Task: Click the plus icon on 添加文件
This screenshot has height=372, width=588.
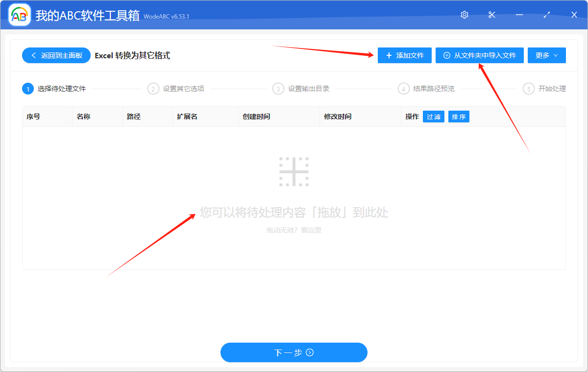Action: tap(389, 55)
